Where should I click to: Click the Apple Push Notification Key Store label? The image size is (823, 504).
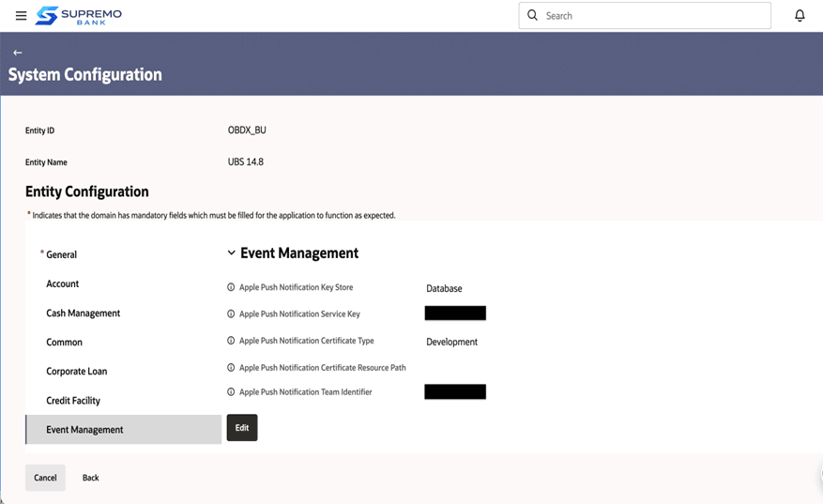click(x=296, y=287)
